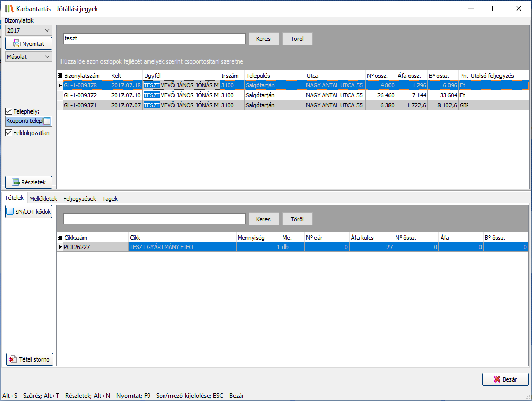
Task: Click the lower Töröl clear button
Action: (x=297, y=219)
